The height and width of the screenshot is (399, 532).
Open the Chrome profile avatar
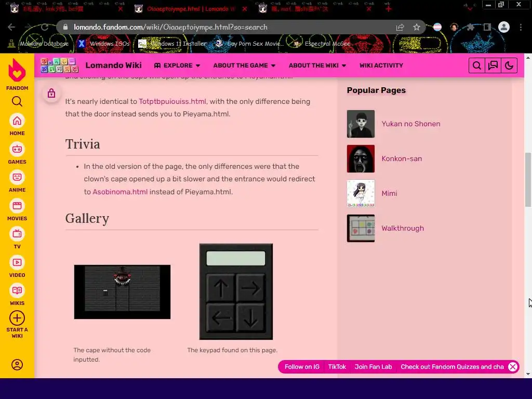pos(504,27)
